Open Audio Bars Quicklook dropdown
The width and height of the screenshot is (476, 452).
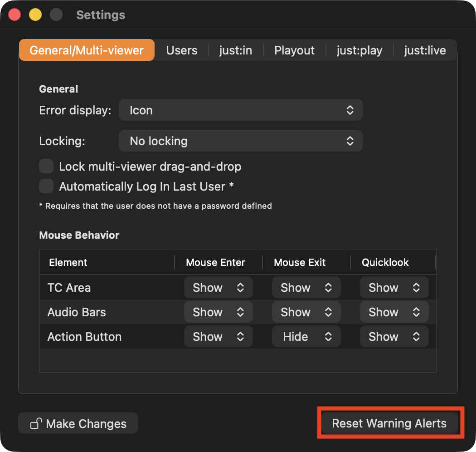tap(394, 312)
